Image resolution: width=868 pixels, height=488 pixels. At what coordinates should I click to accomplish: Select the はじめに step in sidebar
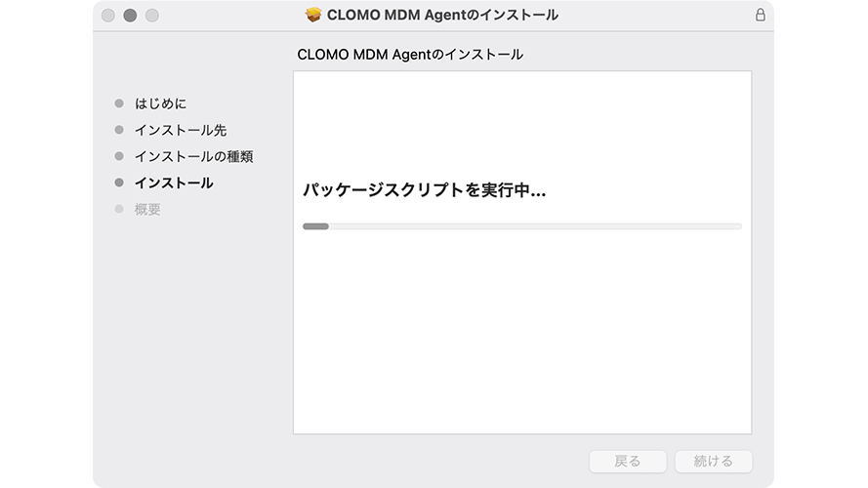tap(160, 103)
